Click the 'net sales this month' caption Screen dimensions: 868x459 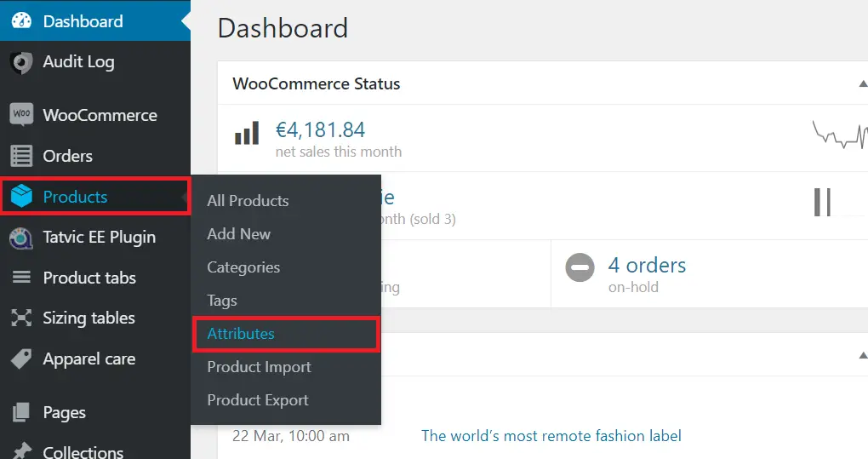coord(339,152)
